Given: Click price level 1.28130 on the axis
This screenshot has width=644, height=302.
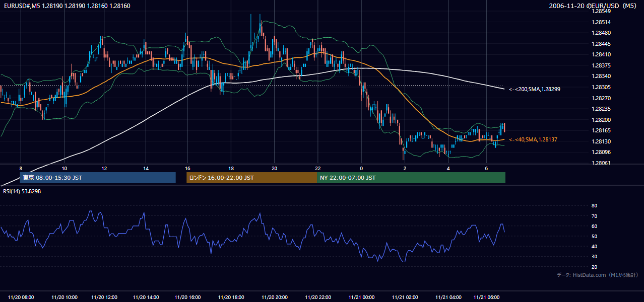Looking at the screenshot, I should coord(601,141).
